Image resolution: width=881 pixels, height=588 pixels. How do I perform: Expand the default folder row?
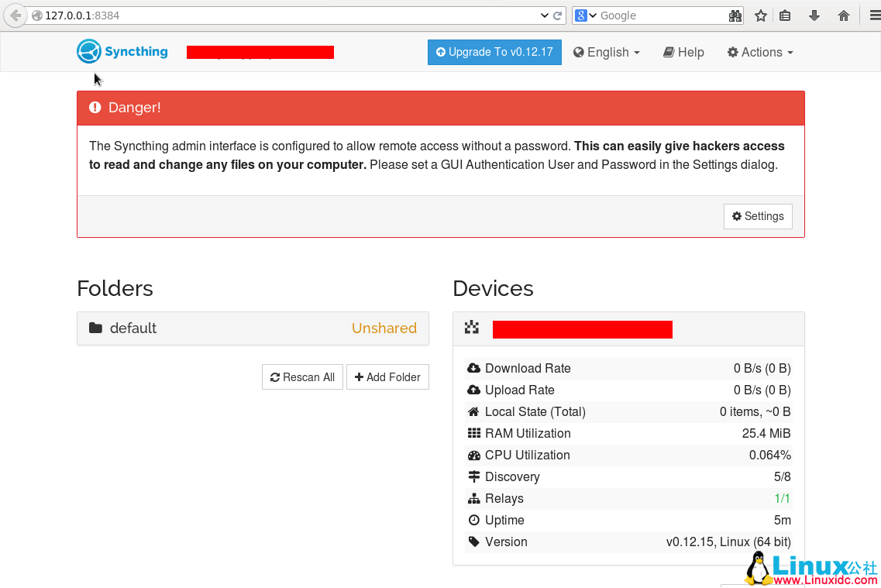click(253, 328)
